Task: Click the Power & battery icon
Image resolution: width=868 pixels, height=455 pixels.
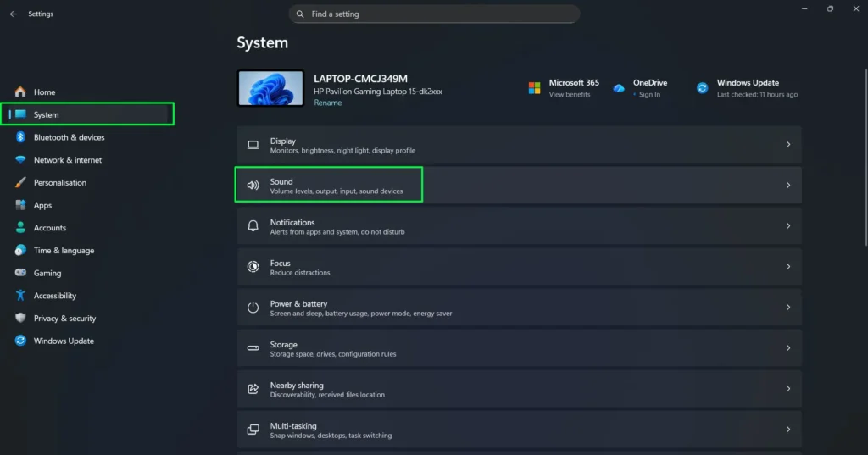Action: [253, 308]
